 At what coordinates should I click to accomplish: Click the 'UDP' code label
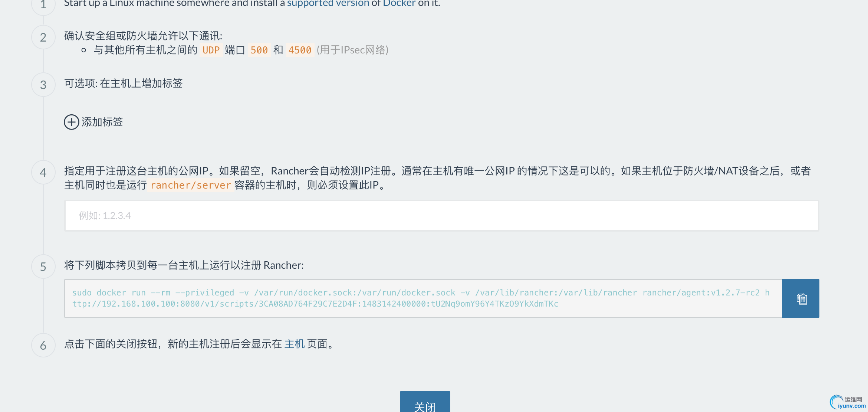tap(211, 50)
